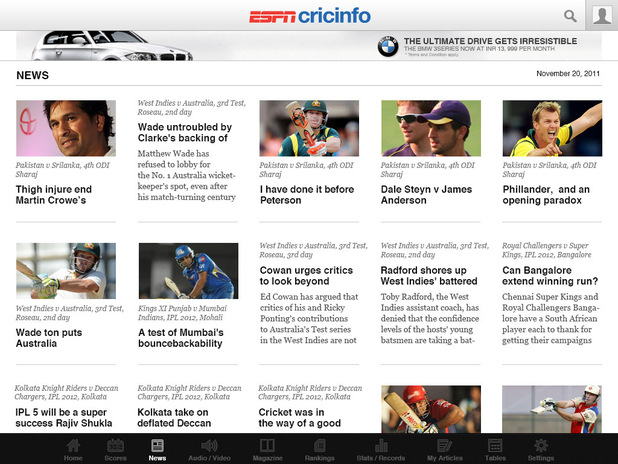
Task: Open 'Radford shores up West Indies' battered' headline
Action: pos(429,276)
